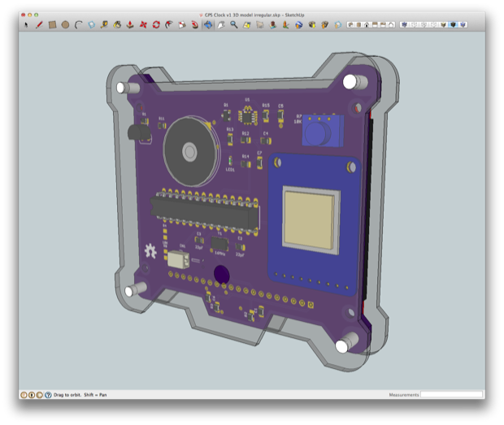Enable Monochrome face style
Viewport: 504px width, 425px height.
(463, 24)
